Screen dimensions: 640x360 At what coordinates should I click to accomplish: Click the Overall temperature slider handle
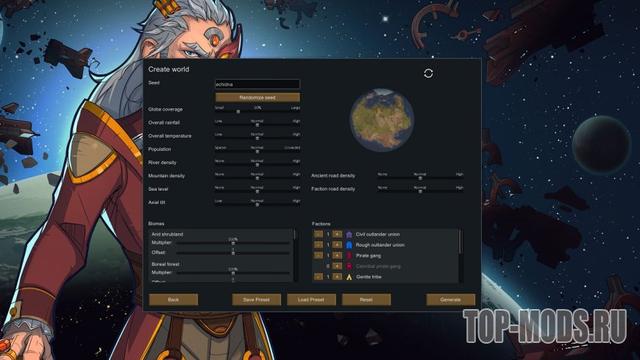pyautogui.click(x=257, y=138)
